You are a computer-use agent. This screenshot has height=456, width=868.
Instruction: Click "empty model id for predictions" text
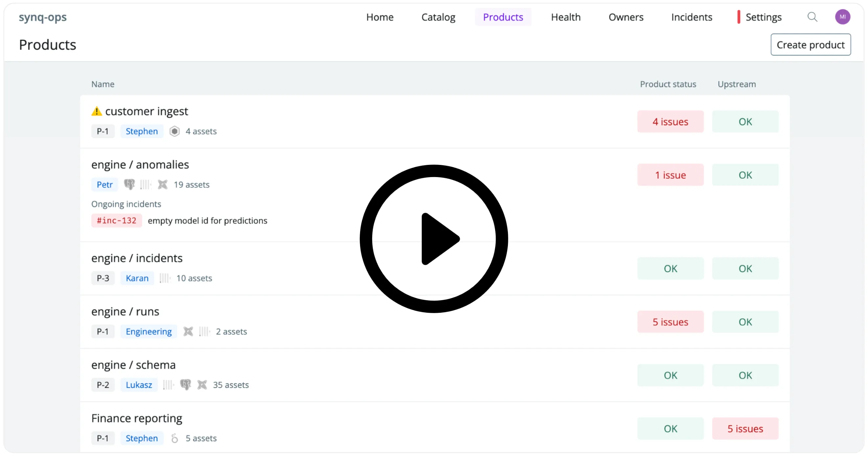207,220
